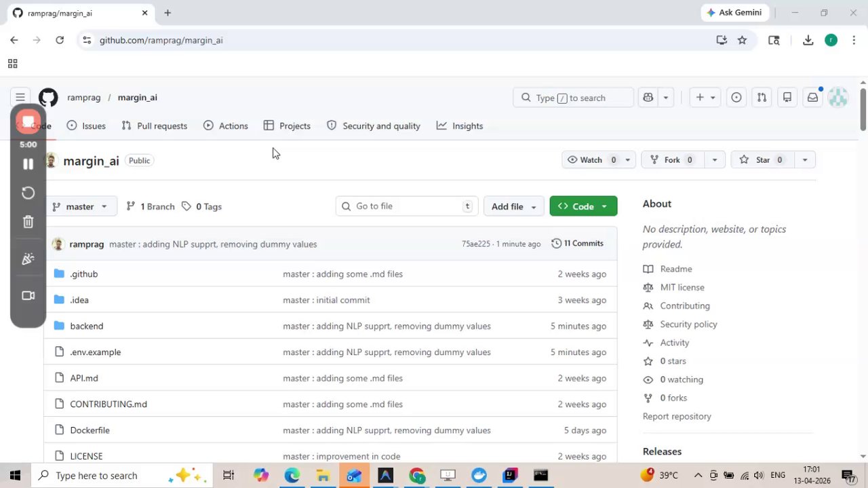868x488 pixels.
Task: Focus the Go to file search box
Action: click(x=407, y=206)
